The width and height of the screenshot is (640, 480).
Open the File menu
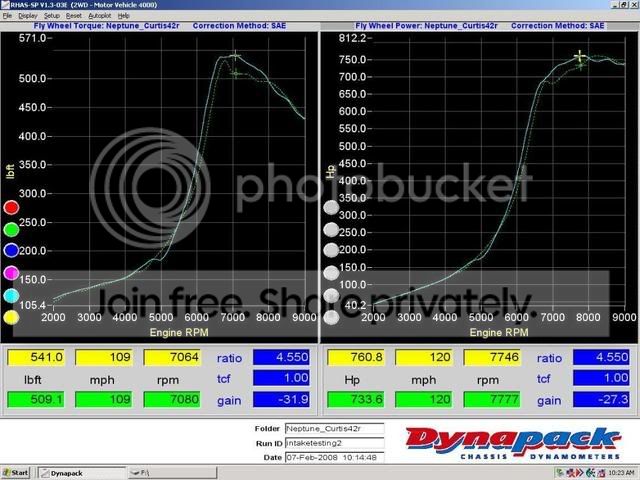(x=7, y=17)
